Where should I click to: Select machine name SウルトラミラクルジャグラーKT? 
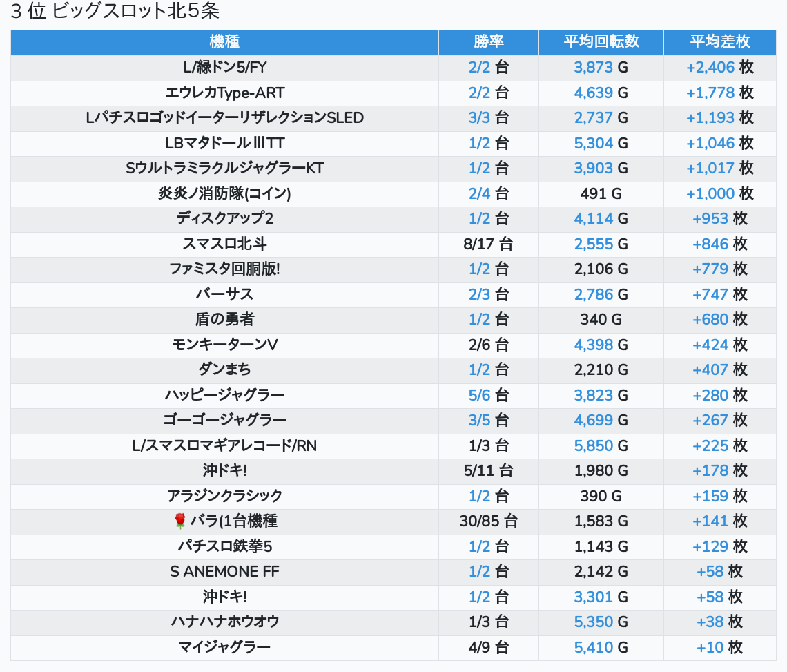click(x=224, y=169)
